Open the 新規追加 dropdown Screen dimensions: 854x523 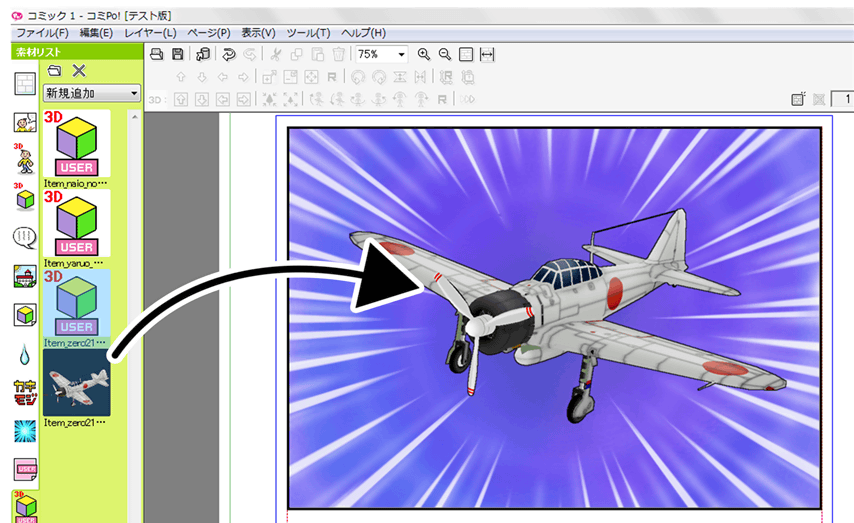pos(92,93)
